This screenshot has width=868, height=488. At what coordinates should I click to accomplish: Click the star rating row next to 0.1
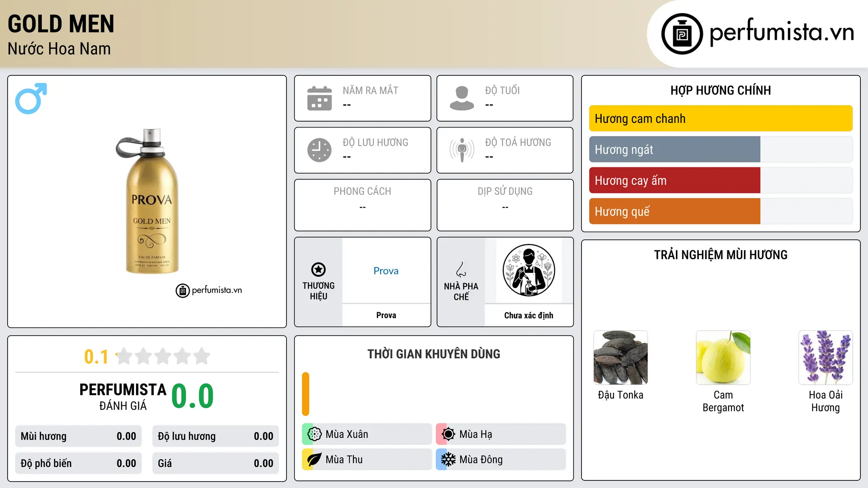(x=163, y=356)
